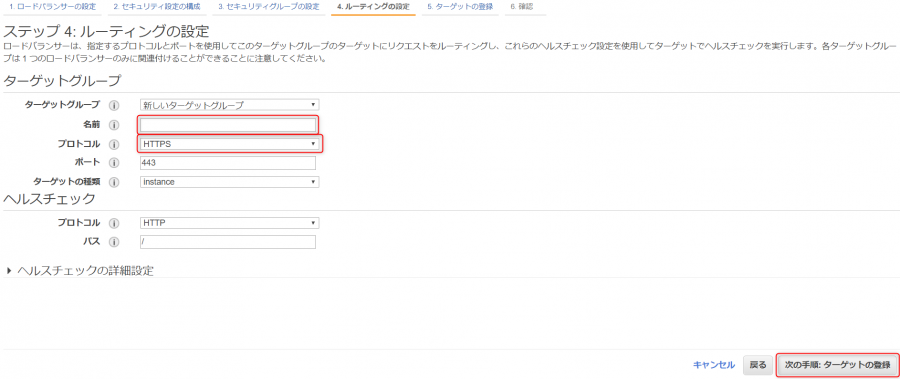This screenshot has width=900, height=379.
Task: Click 次の手順: ターゲットの登録 button
Action: (x=837, y=365)
